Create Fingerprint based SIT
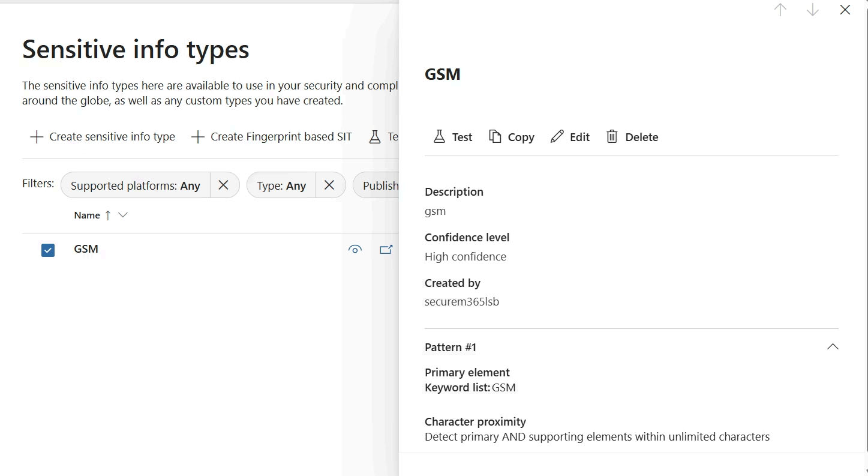Image resolution: width=868 pixels, height=476 pixels. tap(272, 137)
